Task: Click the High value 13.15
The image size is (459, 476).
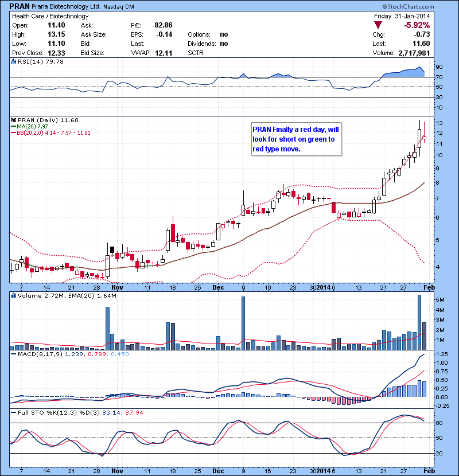Action: (x=56, y=34)
